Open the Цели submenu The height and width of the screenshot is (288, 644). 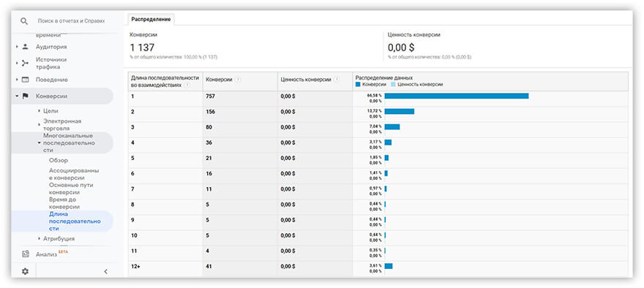tap(50, 111)
